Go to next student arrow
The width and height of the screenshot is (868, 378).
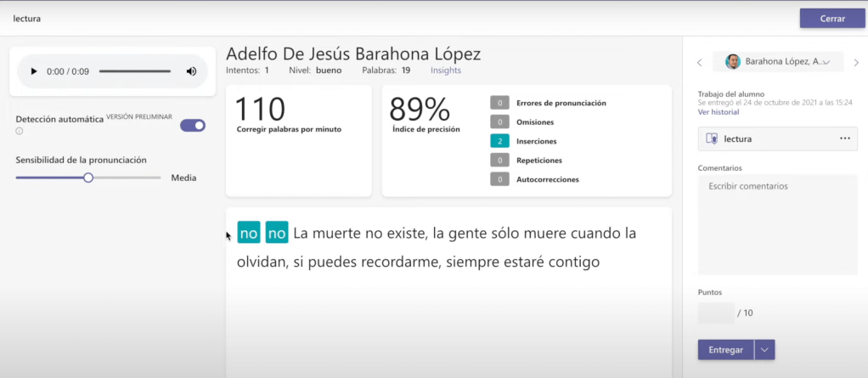856,62
